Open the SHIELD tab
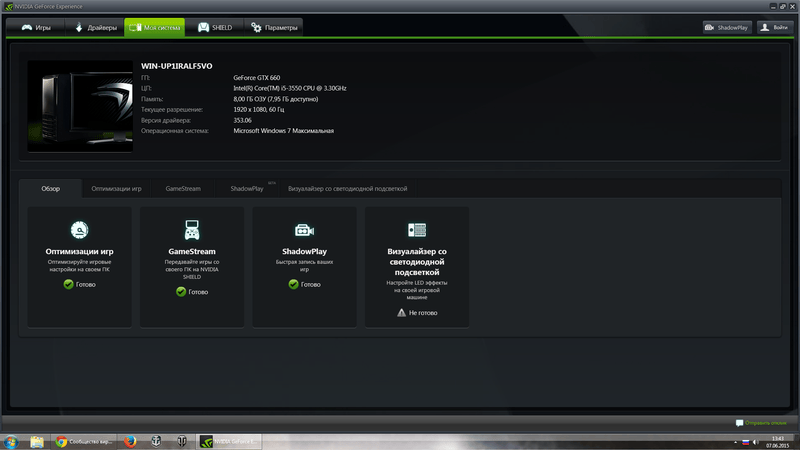The image size is (800, 450). [x=215, y=28]
